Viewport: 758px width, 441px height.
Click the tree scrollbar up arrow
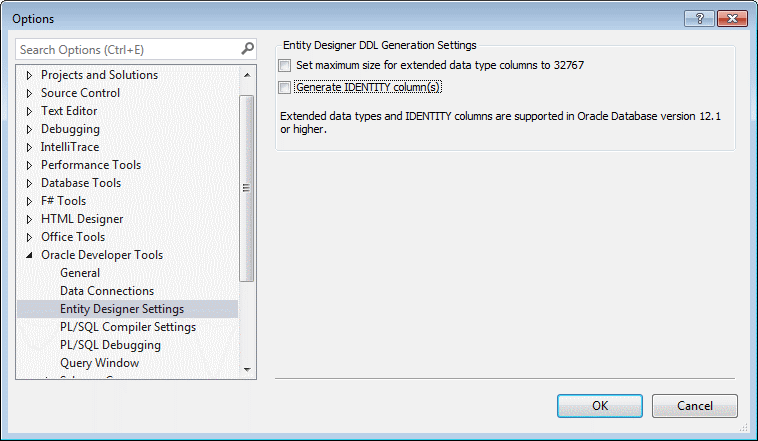pyautogui.click(x=247, y=75)
